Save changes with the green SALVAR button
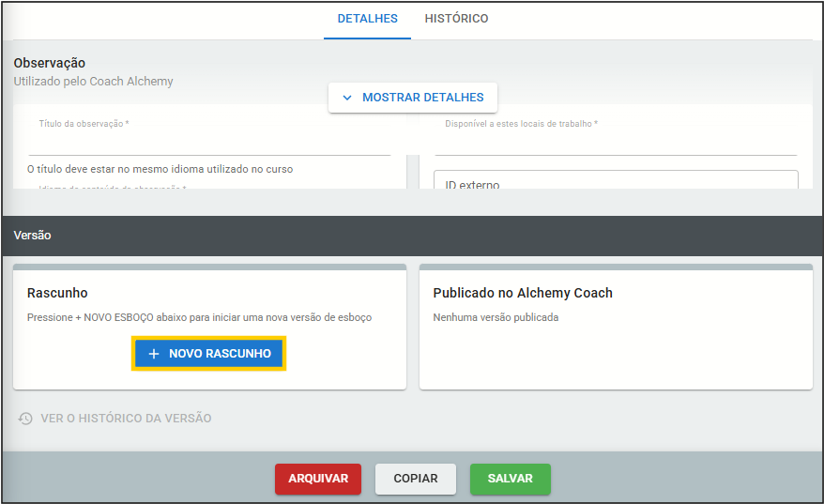Image resolution: width=824 pixels, height=504 pixels. pyautogui.click(x=510, y=479)
